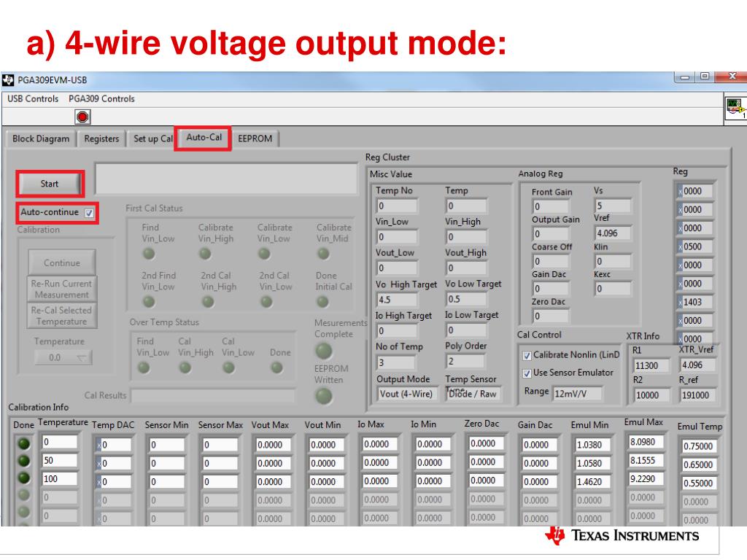
Task: Click the R_ref field showing 191000
Action: coord(697,395)
